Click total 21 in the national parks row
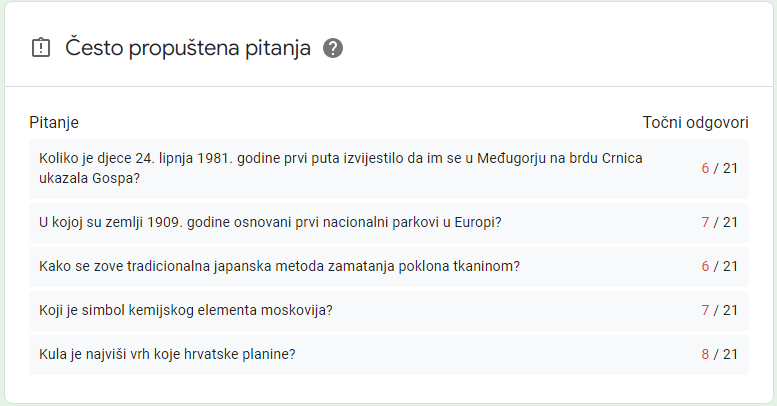777x406 pixels. 730,222
